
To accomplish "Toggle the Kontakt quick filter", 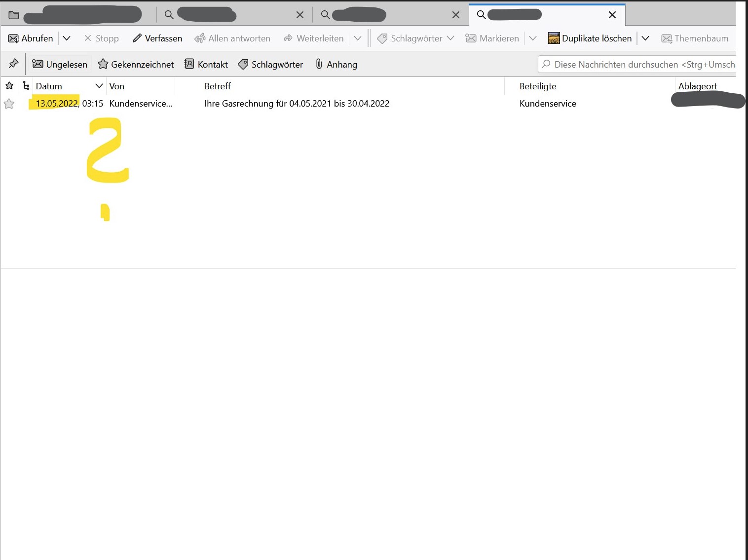I will [x=206, y=64].
